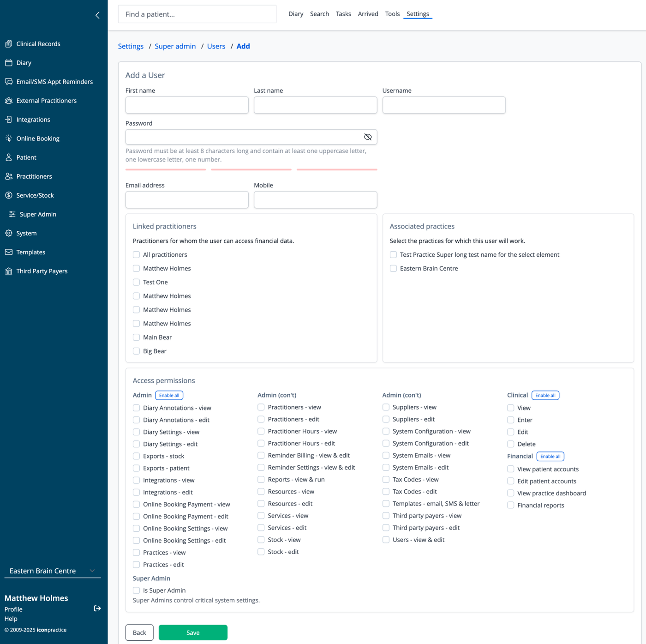Click the logout icon beside Profile
The width and height of the screenshot is (646, 644).
point(97,608)
